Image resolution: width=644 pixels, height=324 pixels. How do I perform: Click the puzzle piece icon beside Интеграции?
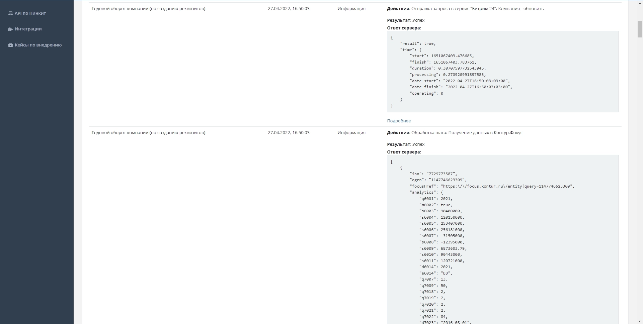click(x=10, y=29)
